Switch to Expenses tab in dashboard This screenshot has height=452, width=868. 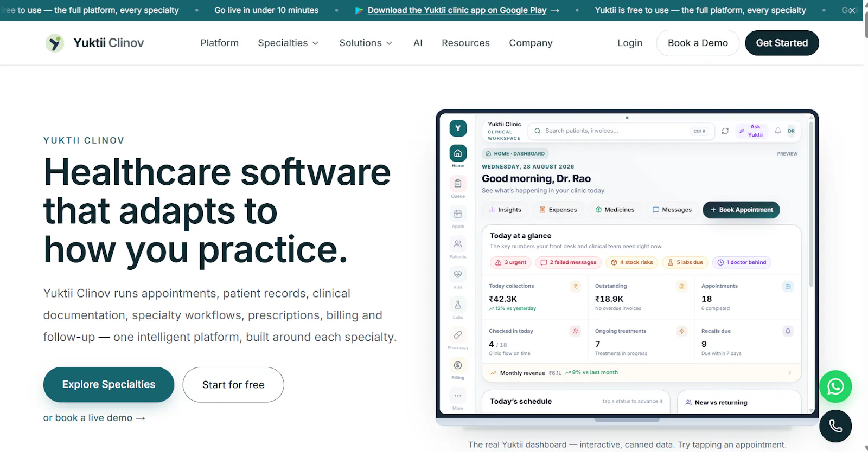tap(558, 210)
